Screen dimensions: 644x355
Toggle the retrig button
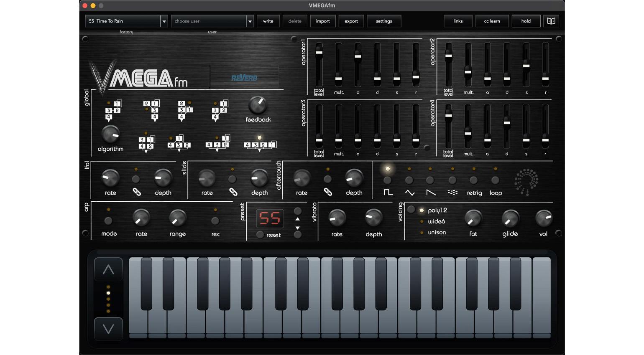click(x=473, y=180)
